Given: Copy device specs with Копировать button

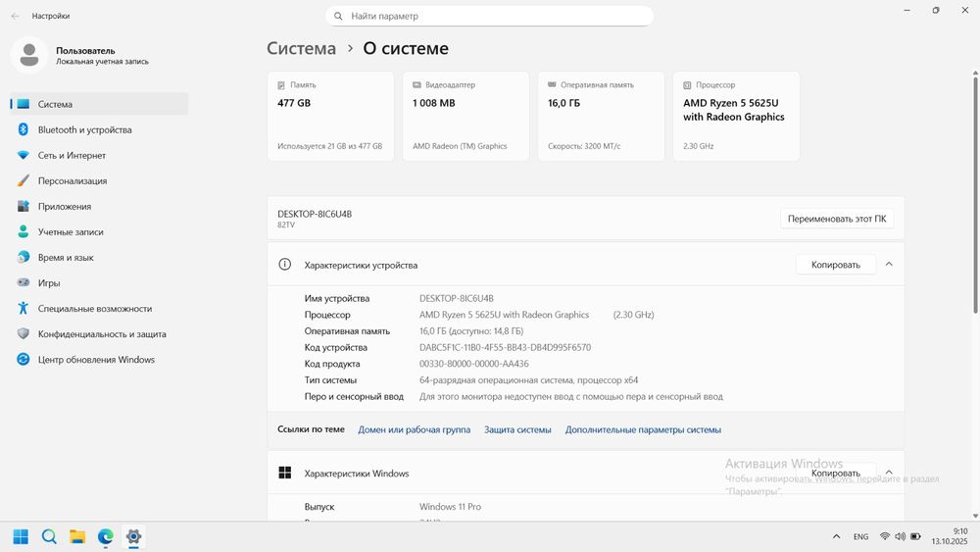Looking at the screenshot, I should click(x=835, y=264).
